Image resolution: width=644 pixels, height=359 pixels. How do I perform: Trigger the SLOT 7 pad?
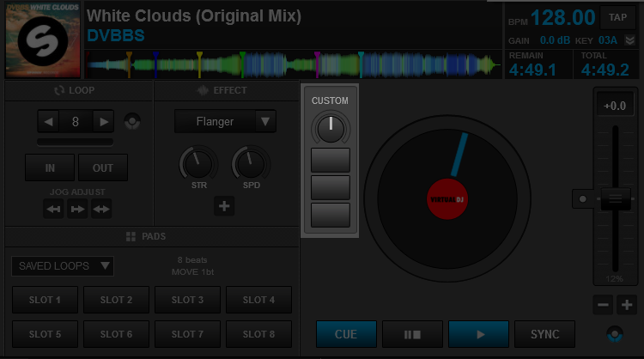tap(187, 334)
